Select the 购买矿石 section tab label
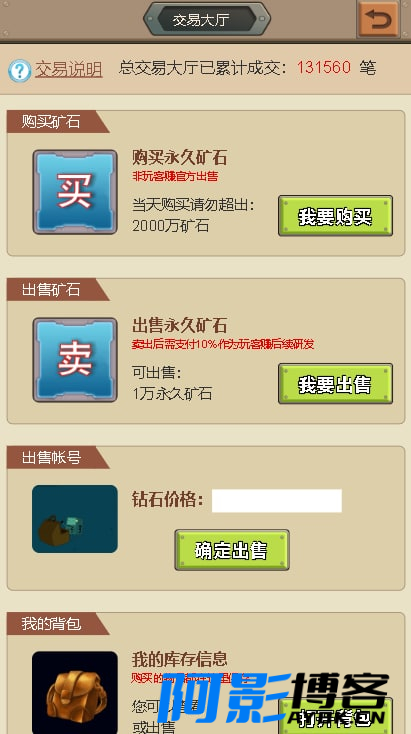 click(x=51, y=122)
